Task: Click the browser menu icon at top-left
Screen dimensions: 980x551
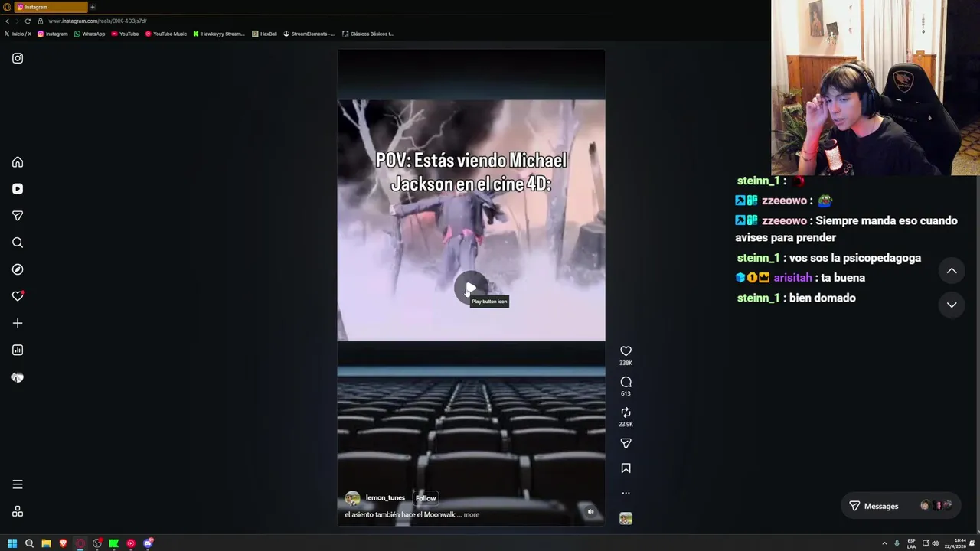Action: 7,7
